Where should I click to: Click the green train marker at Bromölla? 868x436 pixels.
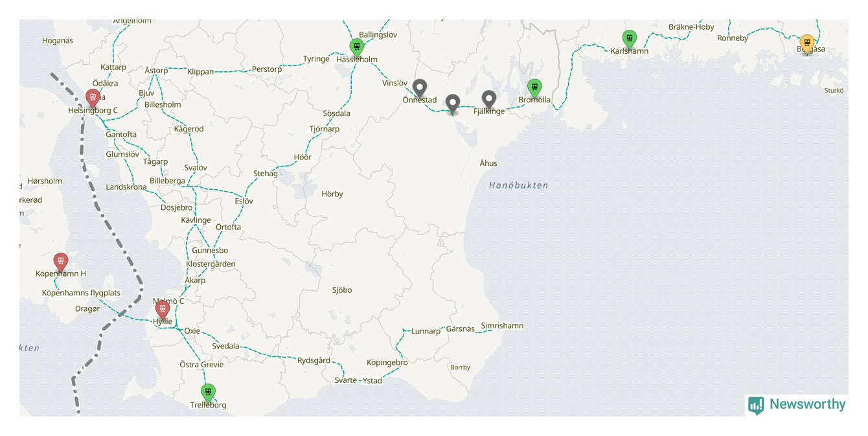(x=534, y=88)
